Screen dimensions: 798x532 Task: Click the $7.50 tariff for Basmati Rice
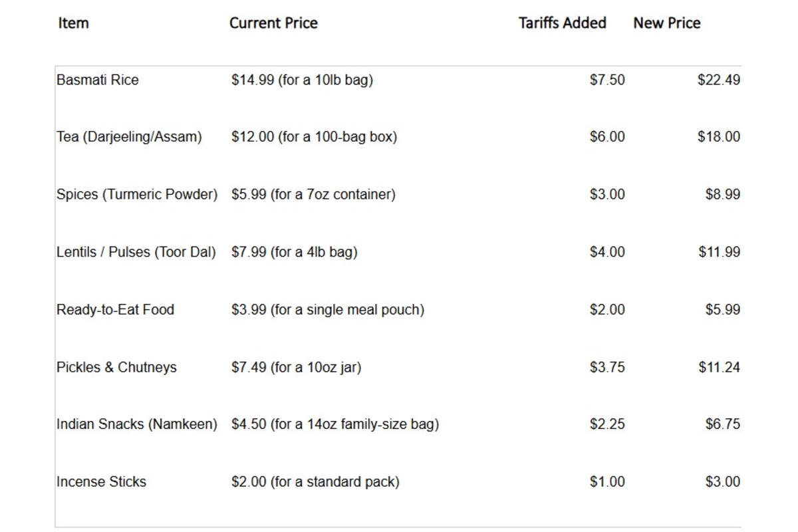pyautogui.click(x=606, y=80)
